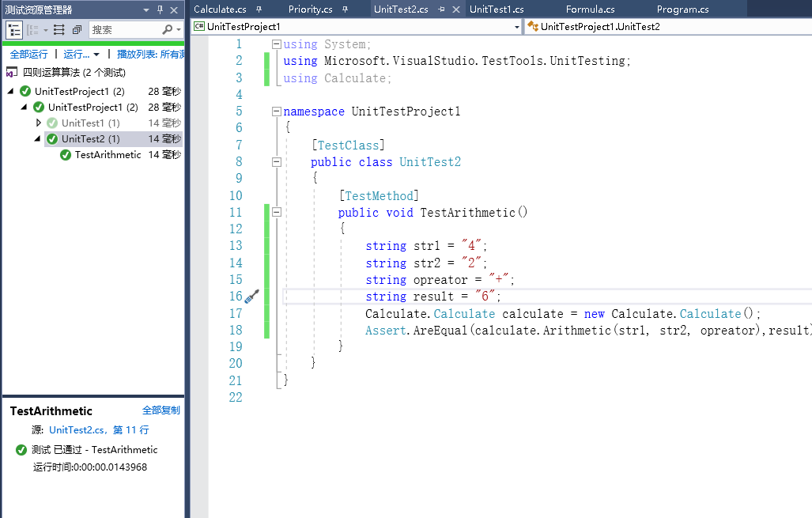Collapse the UnitTest2 class outline at line 8
The height and width of the screenshot is (518, 812).
(277, 162)
